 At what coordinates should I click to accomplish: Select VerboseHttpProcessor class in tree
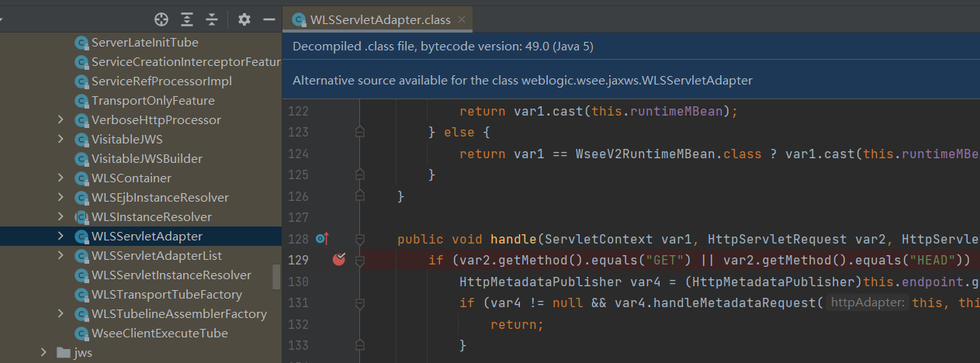(156, 119)
